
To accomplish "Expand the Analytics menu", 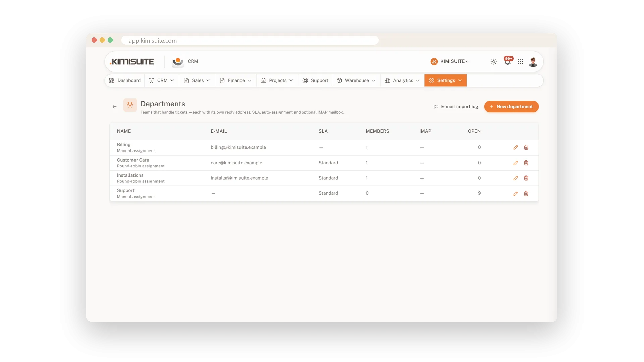I will pyautogui.click(x=402, y=80).
